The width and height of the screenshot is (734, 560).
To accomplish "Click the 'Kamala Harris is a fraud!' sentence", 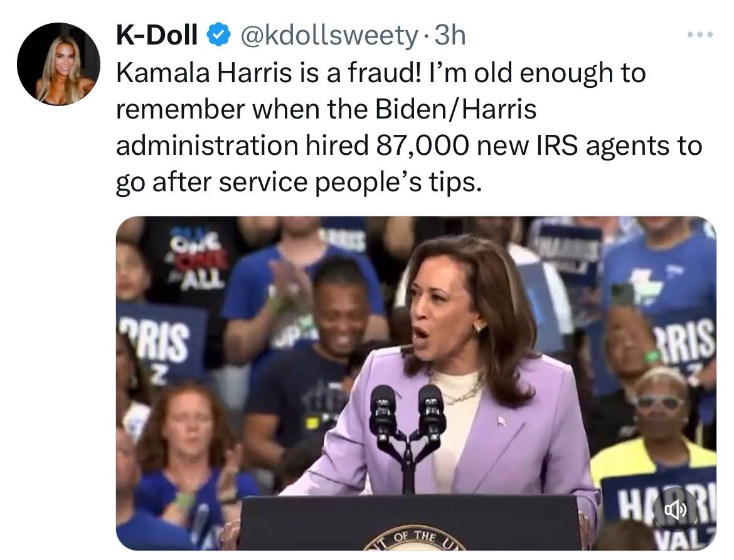I will (269, 73).
